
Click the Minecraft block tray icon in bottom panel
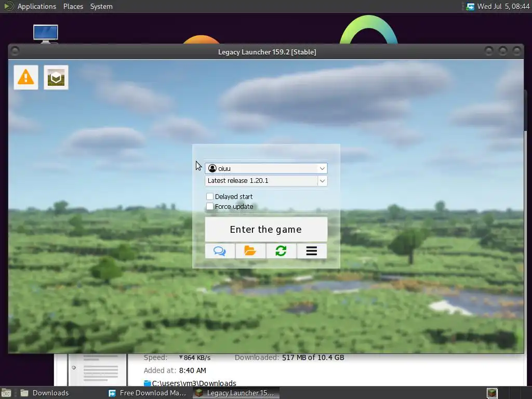pos(492,393)
